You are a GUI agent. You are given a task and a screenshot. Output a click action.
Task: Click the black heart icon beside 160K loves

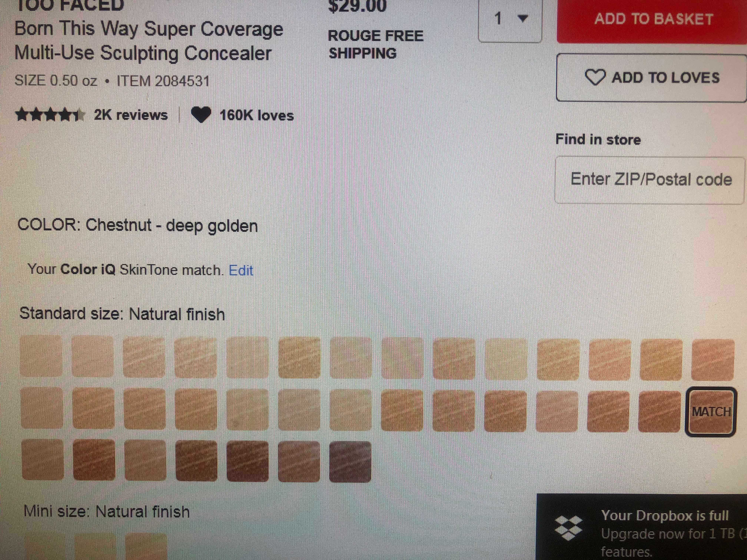201,115
